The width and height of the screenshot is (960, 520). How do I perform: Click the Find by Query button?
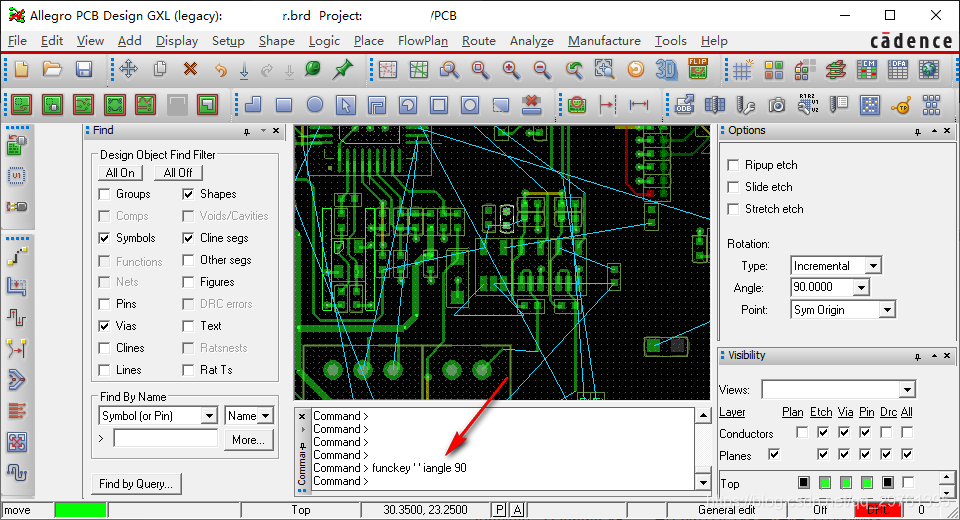point(136,484)
